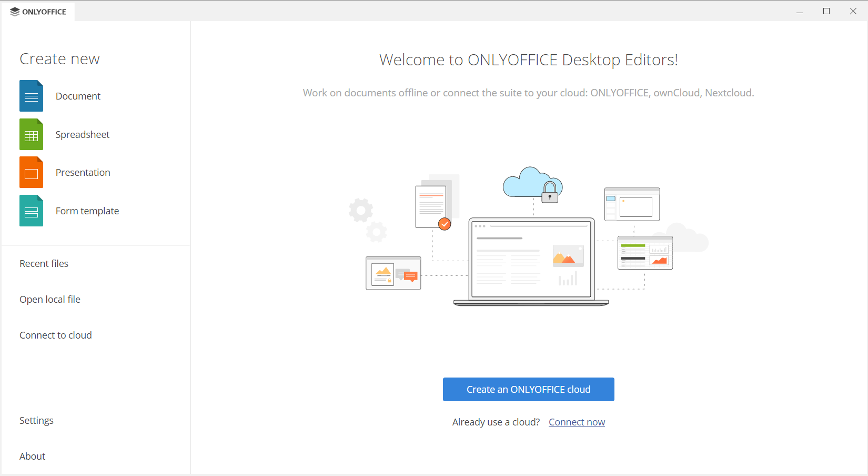Create a new Form template

87,211
